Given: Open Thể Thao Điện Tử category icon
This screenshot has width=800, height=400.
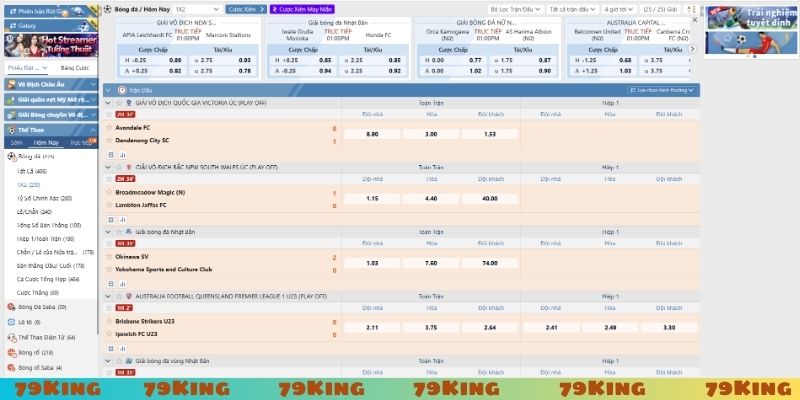Looking at the screenshot, I should [x=11, y=338].
